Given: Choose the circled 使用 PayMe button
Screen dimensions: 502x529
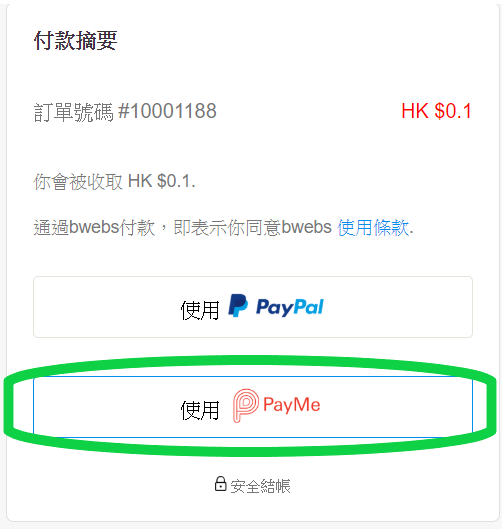Looking at the screenshot, I should coord(253,407).
